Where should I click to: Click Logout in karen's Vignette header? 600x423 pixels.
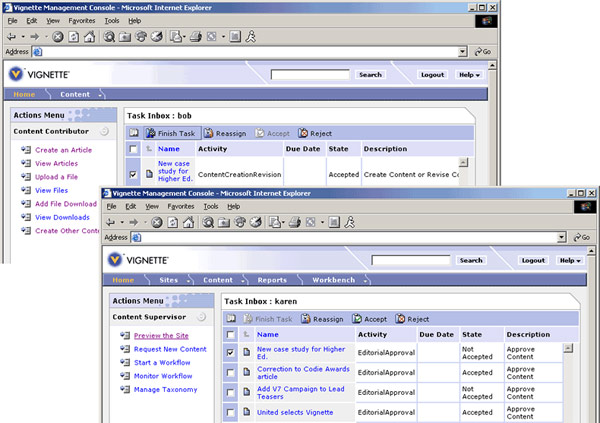pos(533,261)
